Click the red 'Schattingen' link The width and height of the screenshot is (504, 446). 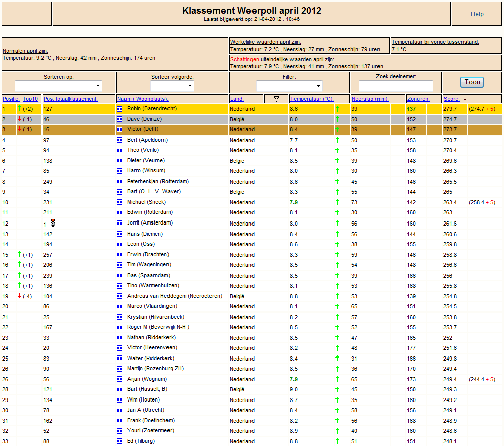[x=244, y=59]
